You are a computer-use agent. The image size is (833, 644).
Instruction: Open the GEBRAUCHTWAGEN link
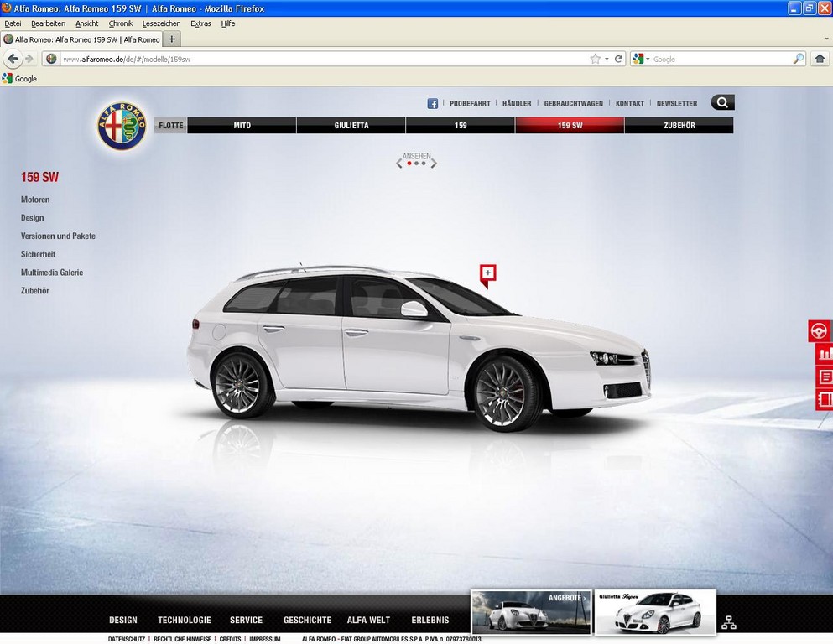(x=574, y=103)
